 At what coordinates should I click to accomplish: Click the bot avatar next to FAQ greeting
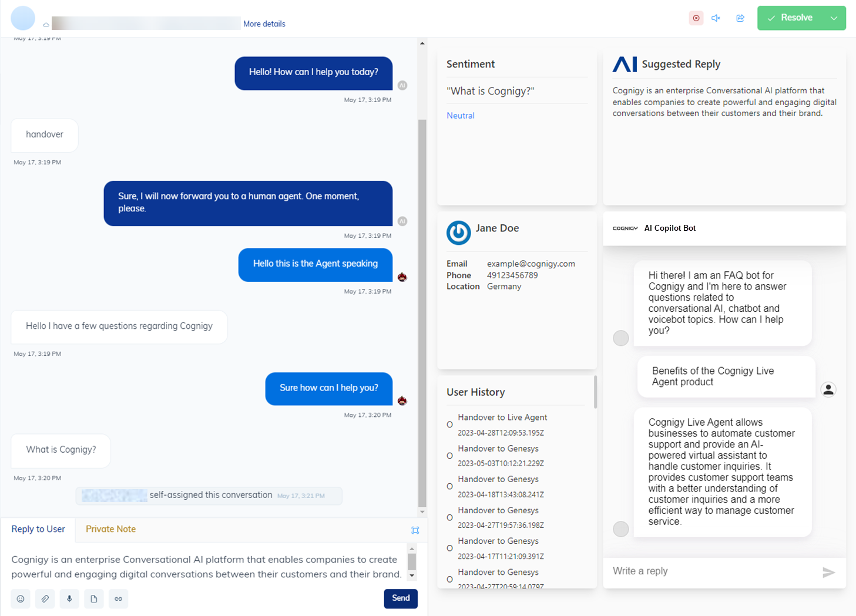[x=621, y=338]
